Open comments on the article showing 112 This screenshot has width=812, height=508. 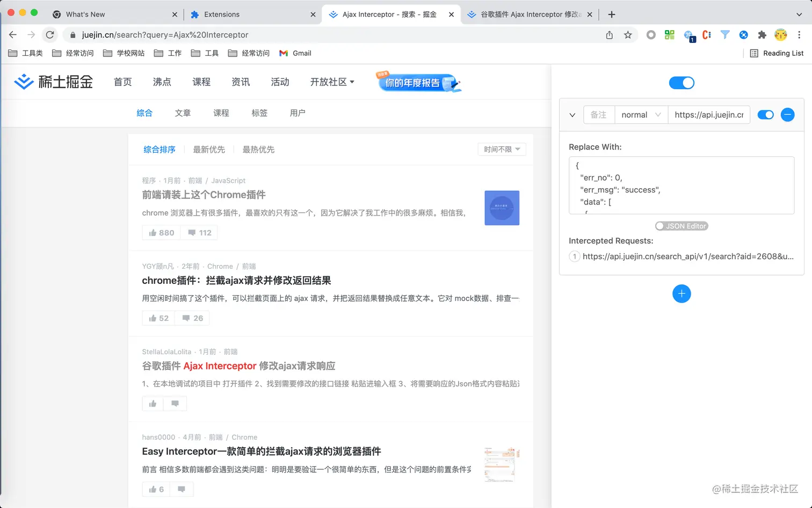pos(199,233)
